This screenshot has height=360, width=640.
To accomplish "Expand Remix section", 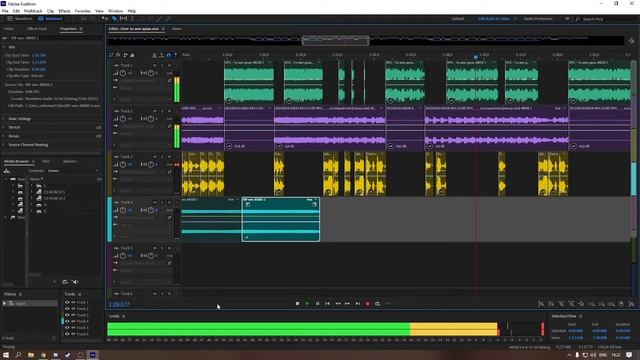I will pos(4,136).
